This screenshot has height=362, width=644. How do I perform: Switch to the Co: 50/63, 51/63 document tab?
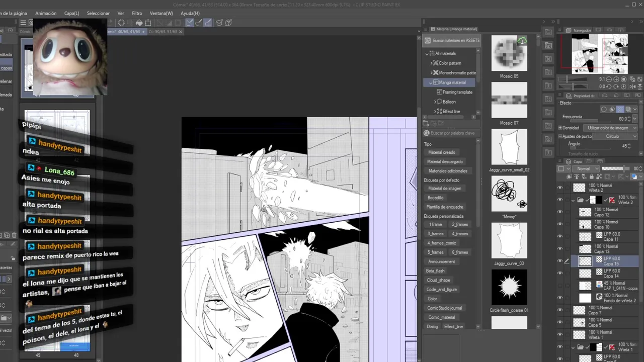coord(163,31)
